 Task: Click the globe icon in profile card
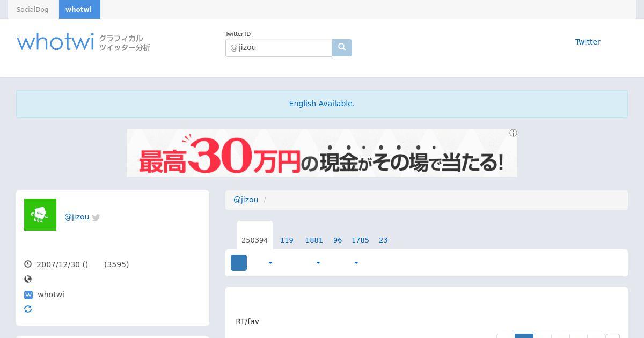(x=28, y=279)
